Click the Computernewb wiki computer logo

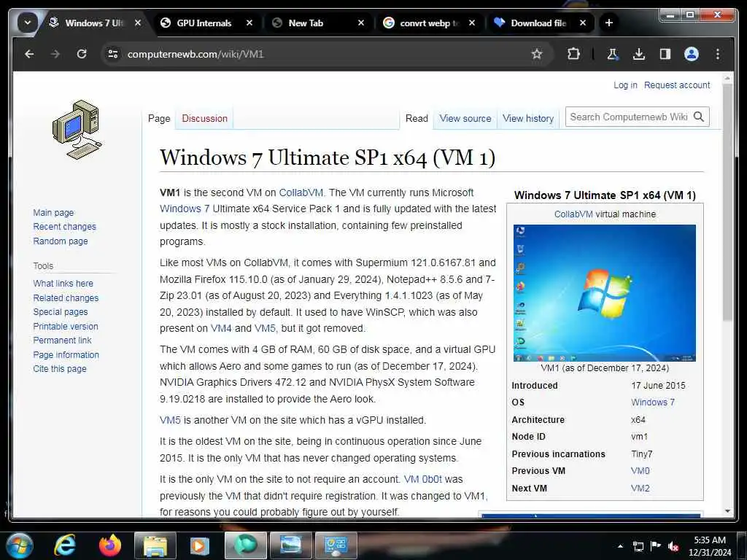click(77, 129)
